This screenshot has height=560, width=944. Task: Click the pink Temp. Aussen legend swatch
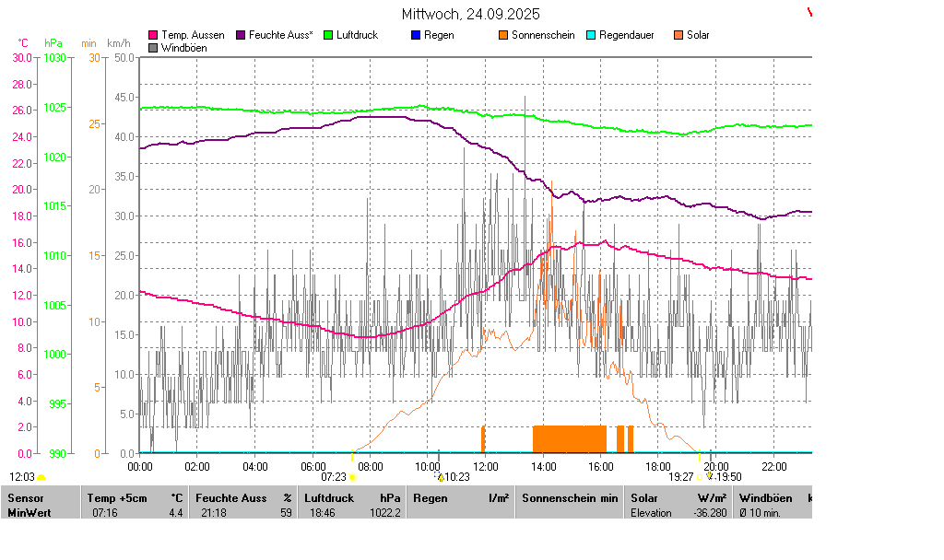[153, 35]
